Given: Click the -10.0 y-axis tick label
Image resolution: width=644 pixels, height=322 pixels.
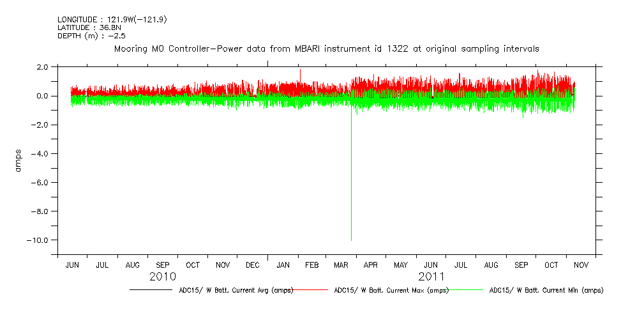Looking at the screenshot, I should pyautogui.click(x=39, y=240).
